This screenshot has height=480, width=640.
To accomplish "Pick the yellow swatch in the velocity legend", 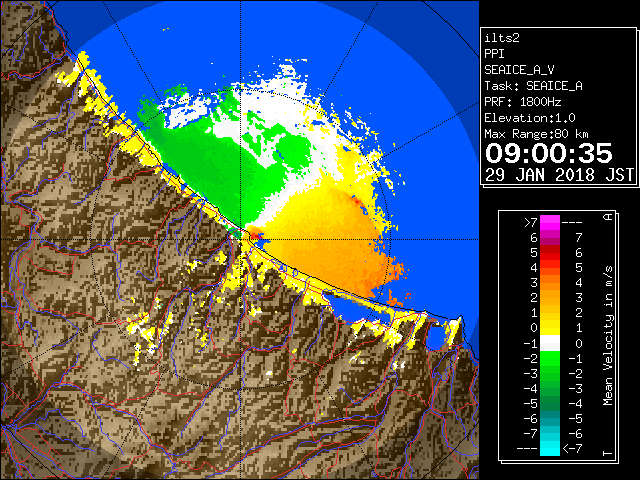I will [x=550, y=328].
